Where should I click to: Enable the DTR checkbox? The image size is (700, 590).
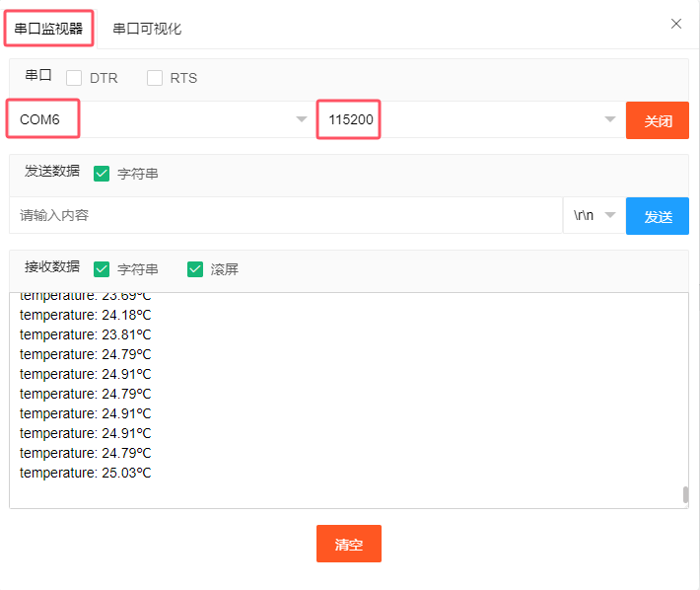pyautogui.click(x=74, y=78)
